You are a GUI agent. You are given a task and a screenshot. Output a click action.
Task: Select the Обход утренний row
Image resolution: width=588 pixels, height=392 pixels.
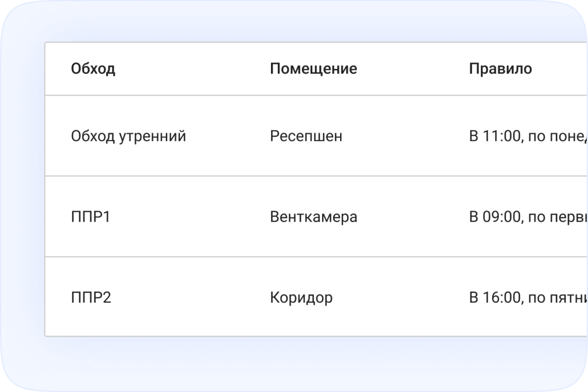pyautogui.click(x=288, y=136)
